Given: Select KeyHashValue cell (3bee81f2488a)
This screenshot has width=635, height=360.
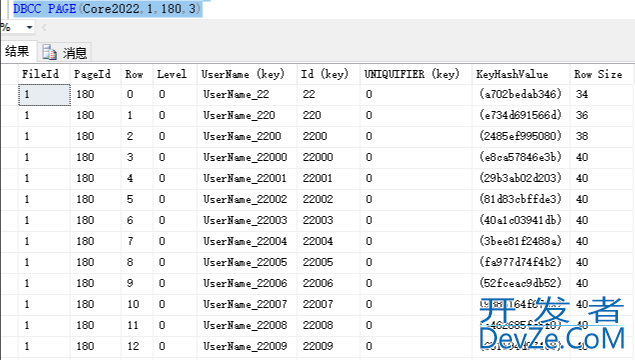Looking at the screenshot, I should point(521,242).
